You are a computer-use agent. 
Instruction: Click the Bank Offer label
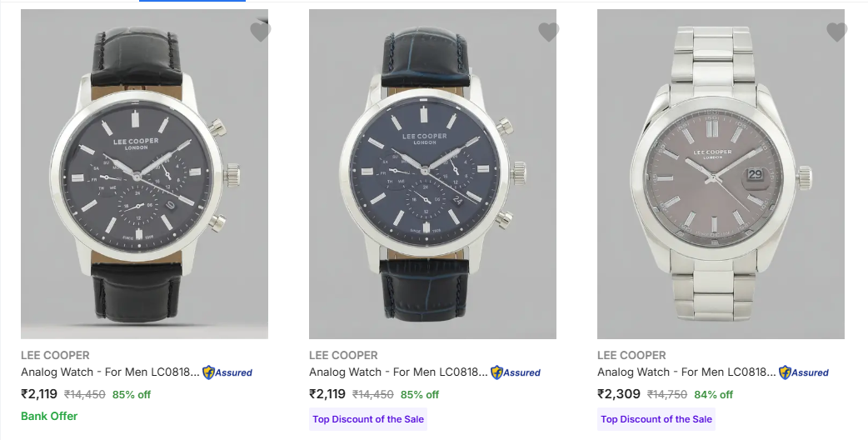point(49,416)
